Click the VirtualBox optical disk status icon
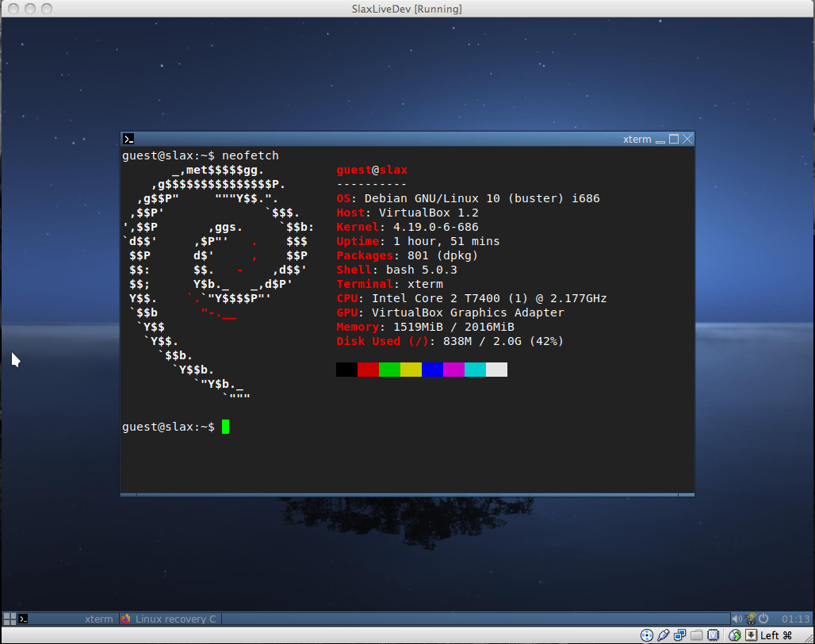The image size is (815, 644). click(x=646, y=635)
